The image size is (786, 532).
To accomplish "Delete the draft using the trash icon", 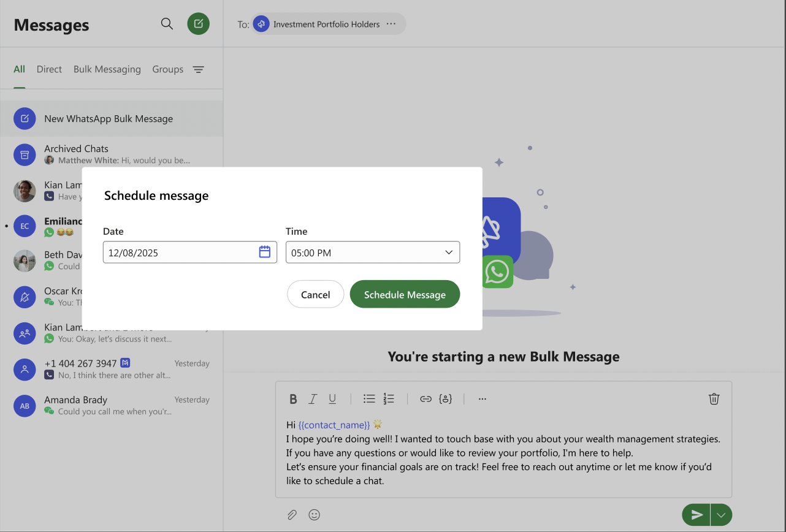I will point(714,398).
